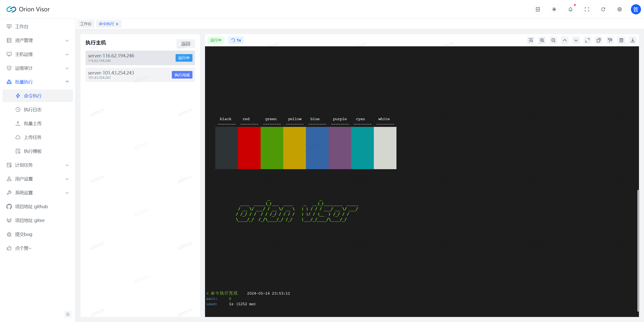Viewport: 644px width, 322px height.
Task: Open the 项目地址 github link
Action: (x=31, y=207)
